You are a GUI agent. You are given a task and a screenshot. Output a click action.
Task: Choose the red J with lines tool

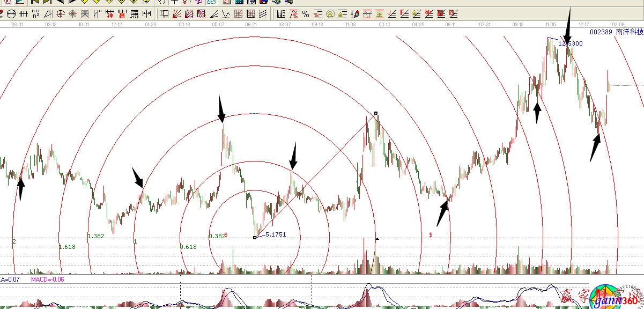392,14
